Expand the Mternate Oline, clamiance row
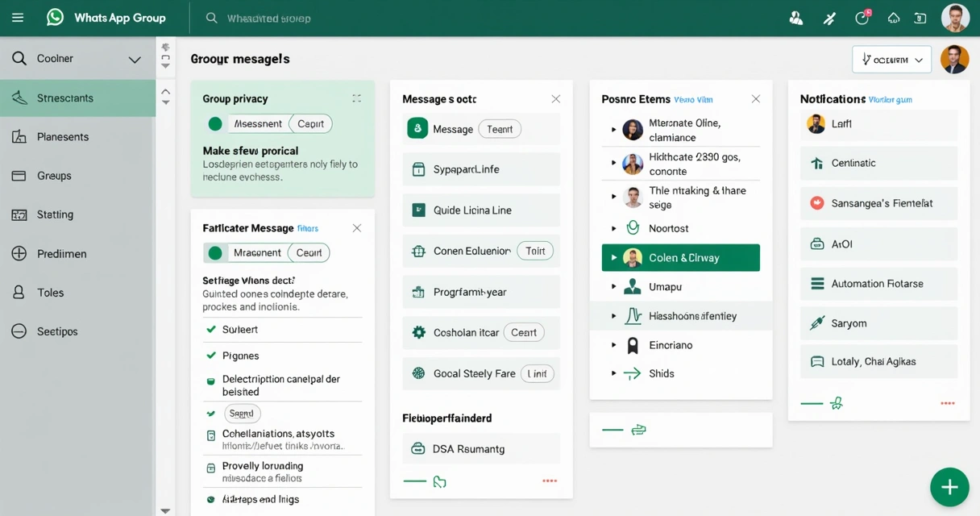 pyautogui.click(x=614, y=130)
